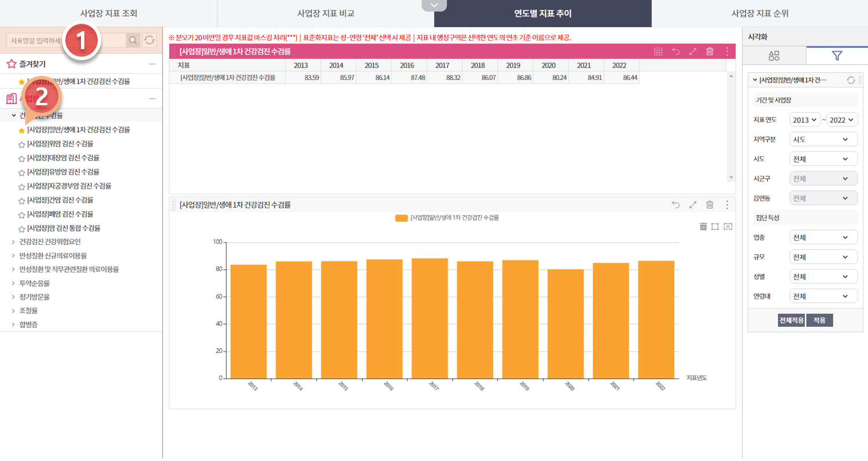Expand the 투약순응률 tree node

click(x=13, y=283)
